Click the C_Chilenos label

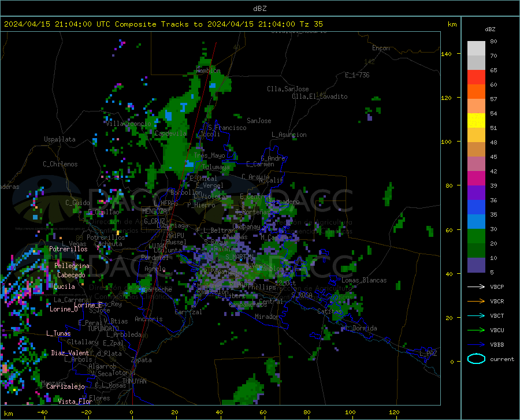(x=60, y=164)
